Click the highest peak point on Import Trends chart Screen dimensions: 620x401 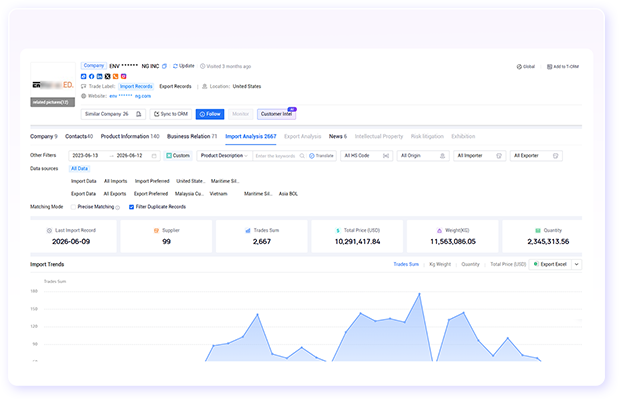420,294
